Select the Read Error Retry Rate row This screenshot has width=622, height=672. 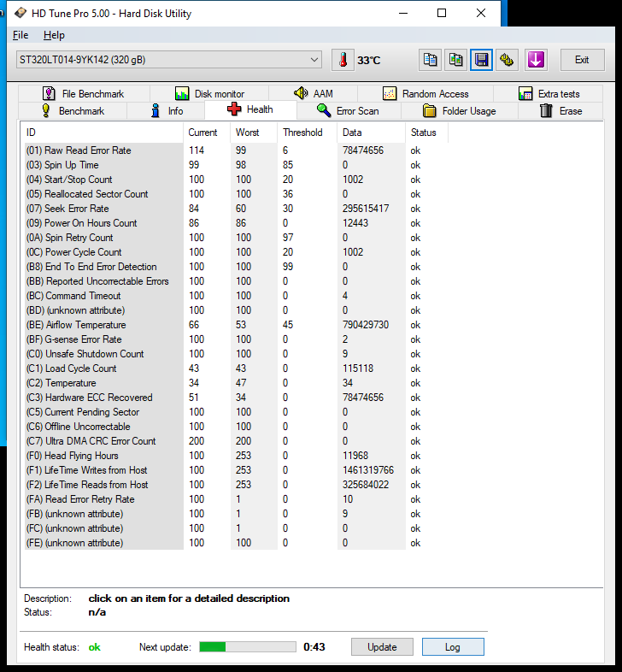pos(237,499)
